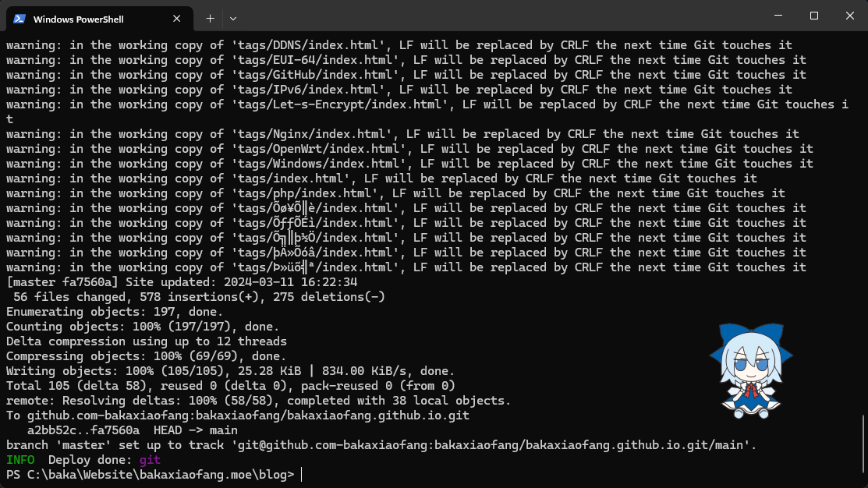Click the PowerShell icon in the tab
Screen dimensions: 868x488
click(x=19, y=19)
